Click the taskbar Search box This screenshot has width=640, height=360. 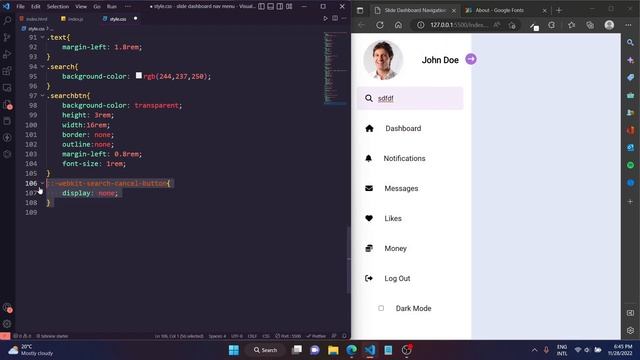click(265, 350)
